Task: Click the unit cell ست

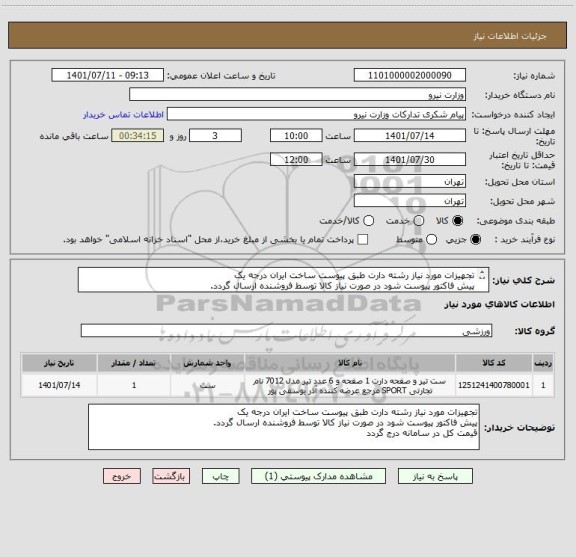Action: click(x=207, y=385)
